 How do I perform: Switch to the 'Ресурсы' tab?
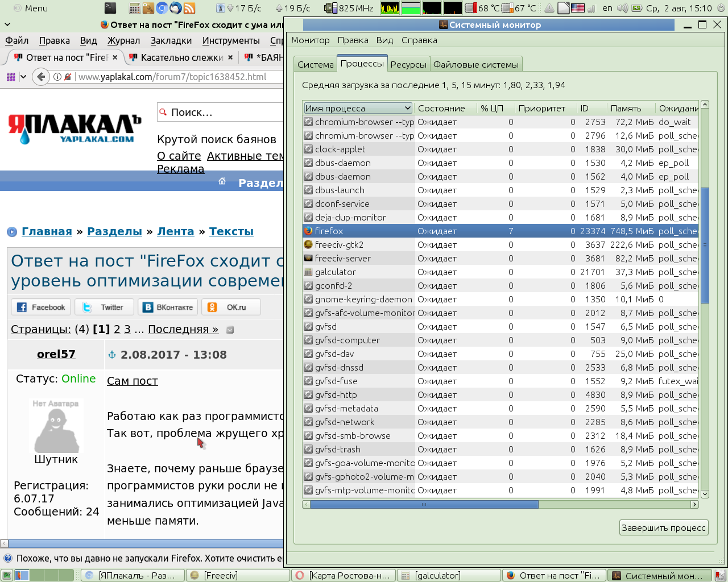pos(408,64)
